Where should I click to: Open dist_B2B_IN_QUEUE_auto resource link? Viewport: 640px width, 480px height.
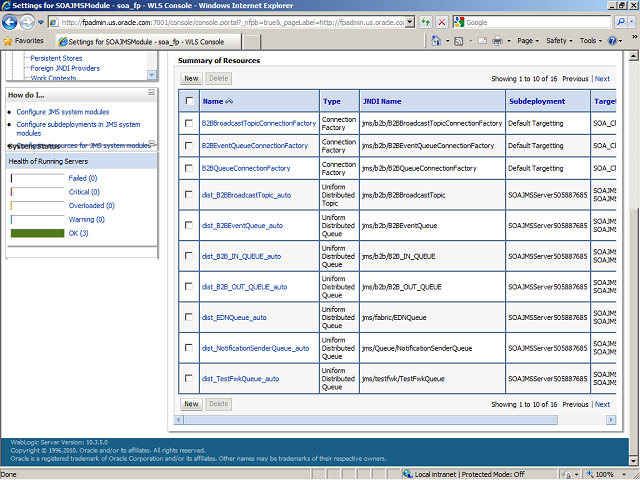coord(241,256)
